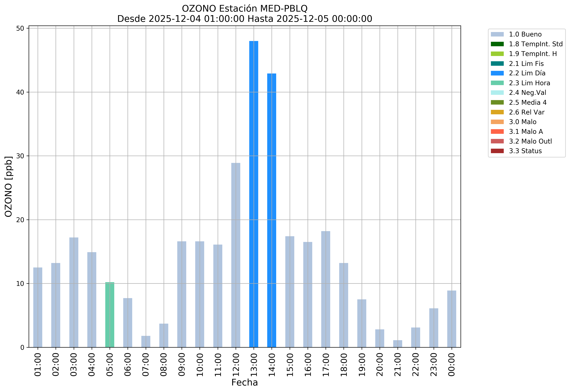
Task: Click the tallest blue bar at 13:00
Action: (254, 194)
